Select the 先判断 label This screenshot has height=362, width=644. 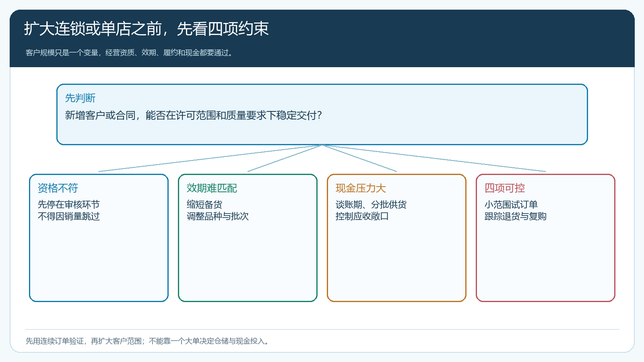tap(80, 98)
